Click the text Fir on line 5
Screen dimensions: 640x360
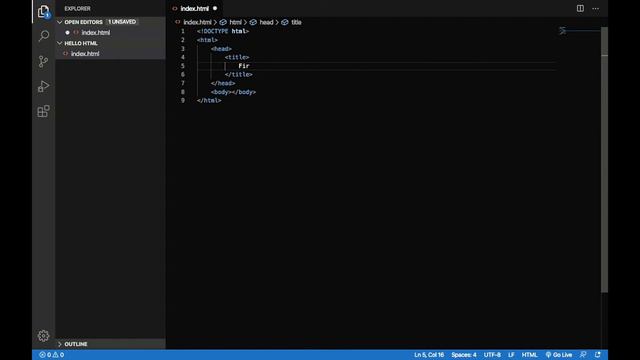pos(244,66)
